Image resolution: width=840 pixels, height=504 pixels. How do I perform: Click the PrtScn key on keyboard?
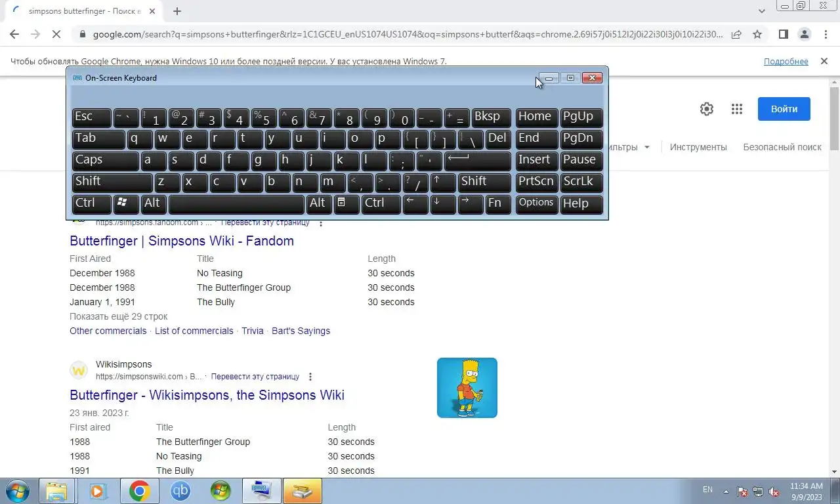[537, 182]
